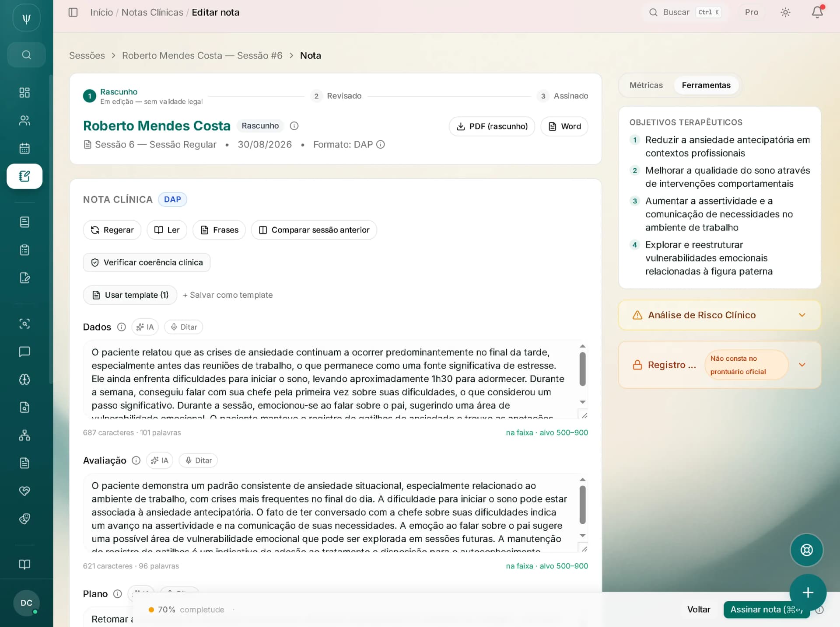
Task: Click the Dados text area scrollbar
Action: [582, 369]
